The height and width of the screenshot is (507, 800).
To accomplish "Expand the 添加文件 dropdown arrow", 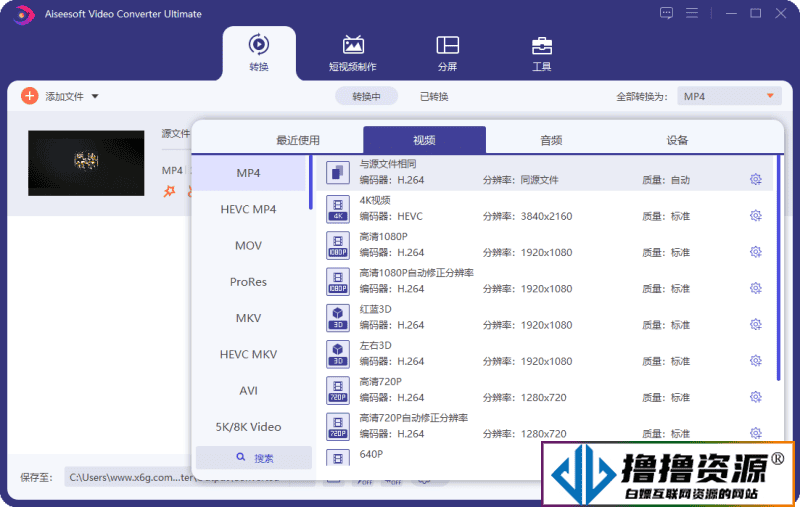I will tap(95, 96).
